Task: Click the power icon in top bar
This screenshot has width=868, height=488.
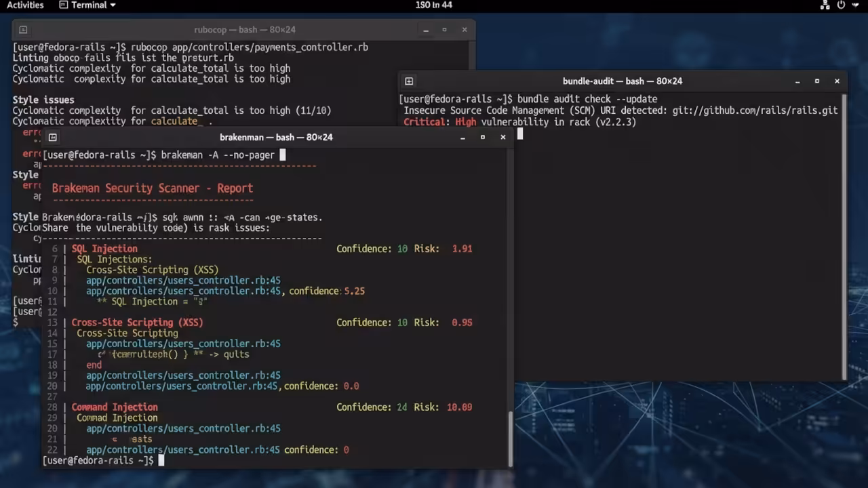Action: tap(841, 5)
